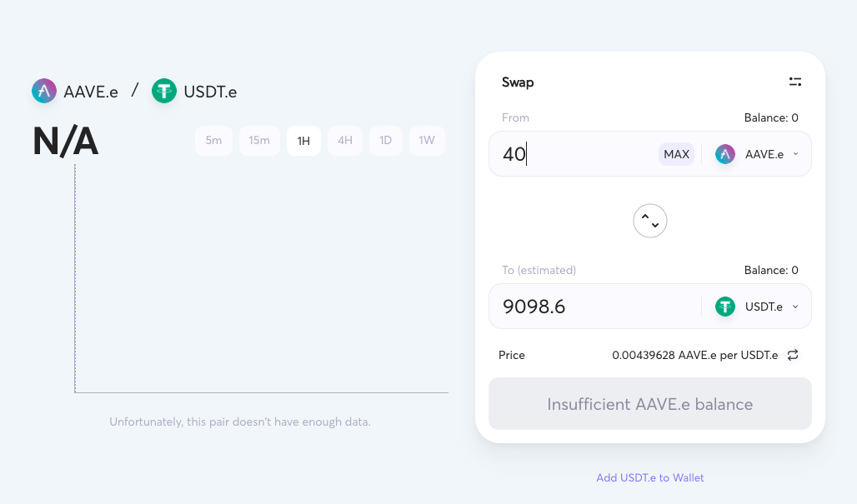
Task: Switch chart to 4H interval
Action: click(x=345, y=141)
